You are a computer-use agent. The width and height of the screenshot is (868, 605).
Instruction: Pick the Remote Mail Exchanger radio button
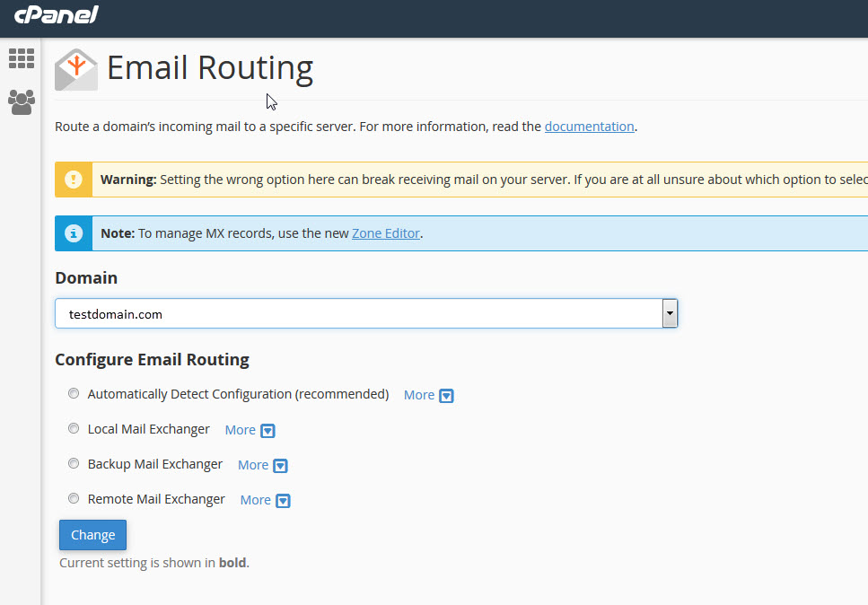74,499
